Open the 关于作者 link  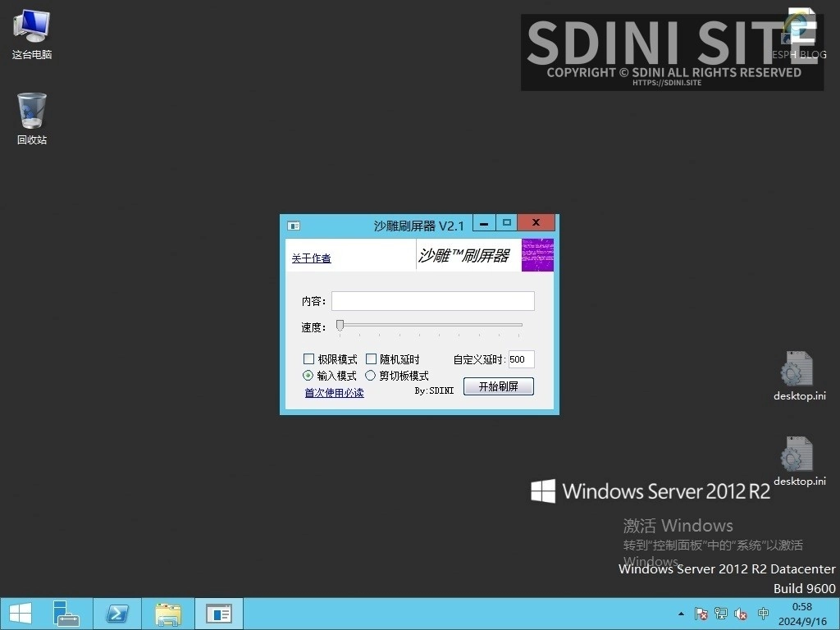click(x=311, y=258)
